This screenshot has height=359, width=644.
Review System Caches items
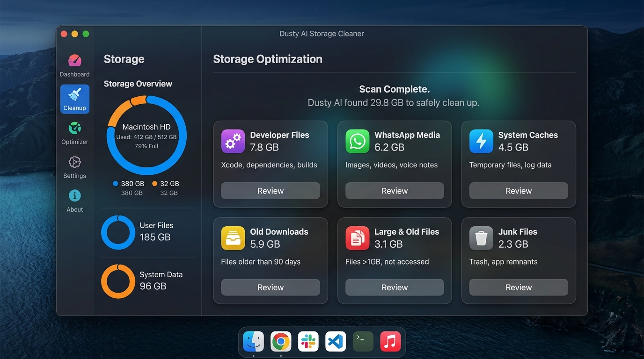click(519, 191)
